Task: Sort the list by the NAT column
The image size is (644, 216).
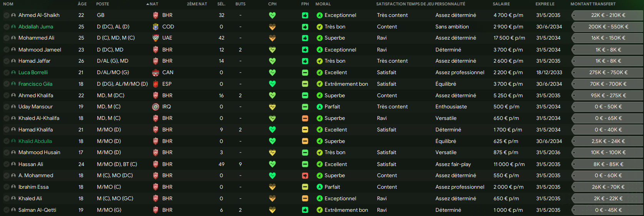Action: click(153, 4)
